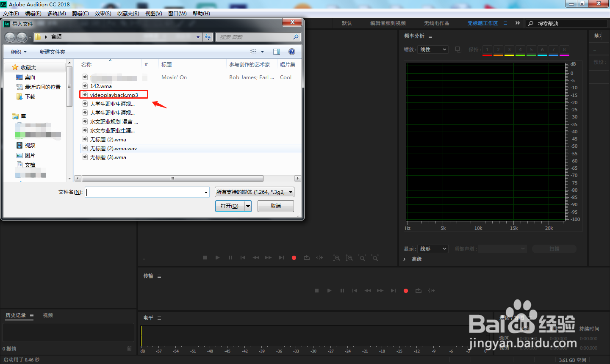Toggle loop playback in the editor panel
The image size is (610, 364).
coord(307,257)
